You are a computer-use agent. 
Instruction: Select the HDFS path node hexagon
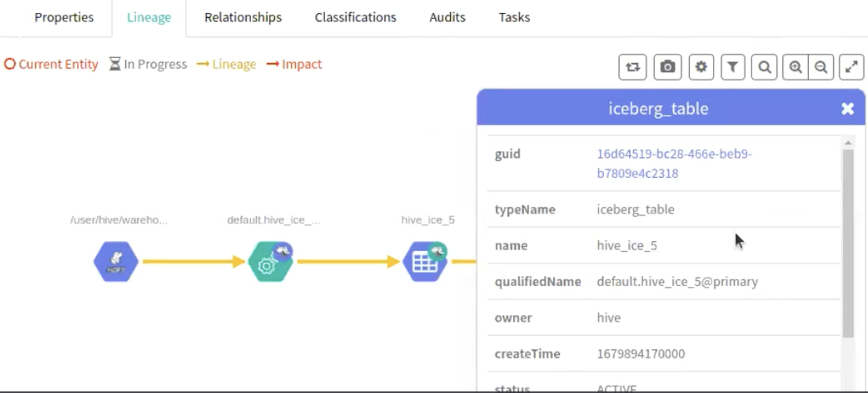(x=116, y=262)
